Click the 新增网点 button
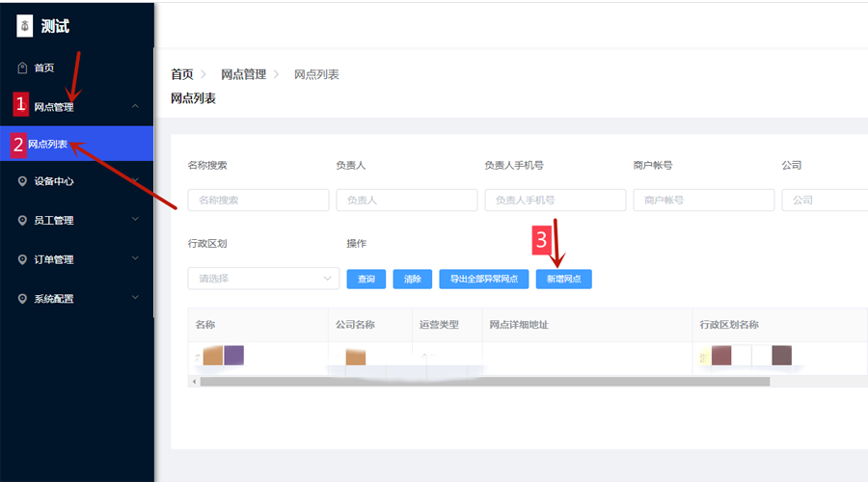 click(564, 279)
